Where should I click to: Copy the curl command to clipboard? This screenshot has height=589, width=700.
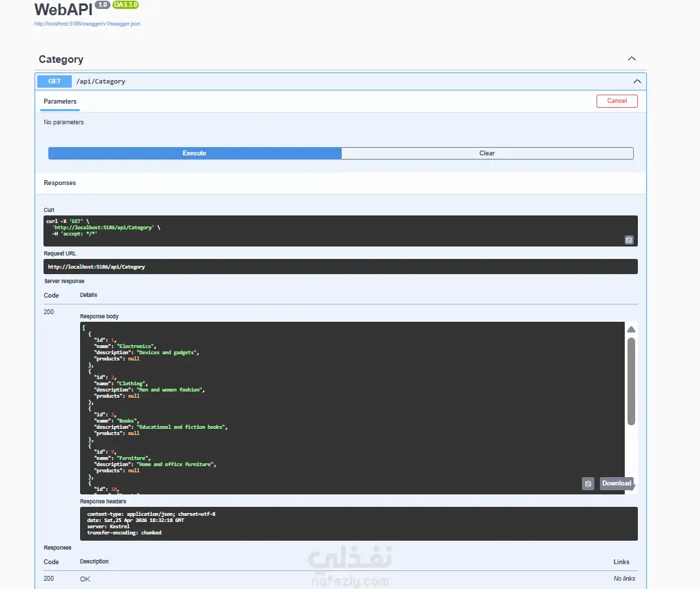pyautogui.click(x=629, y=240)
